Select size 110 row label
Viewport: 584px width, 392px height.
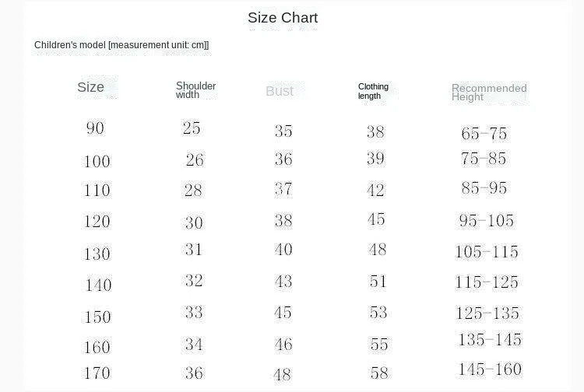pyautogui.click(x=97, y=191)
